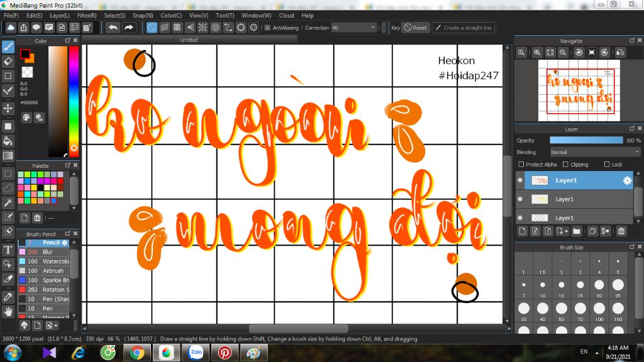Screen dimensions: 644x362
Task: Toggle AntiAliasing checkbox
Action: coord(267,28)
